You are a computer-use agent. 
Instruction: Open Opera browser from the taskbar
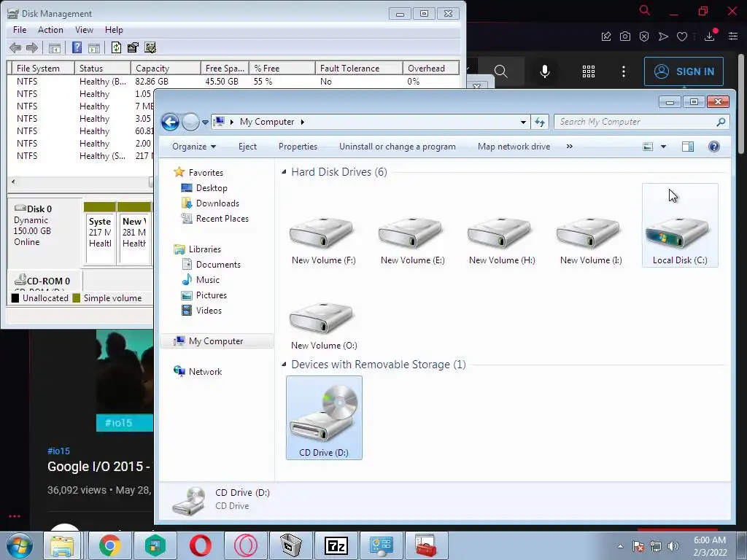click(x=200, y=545)
